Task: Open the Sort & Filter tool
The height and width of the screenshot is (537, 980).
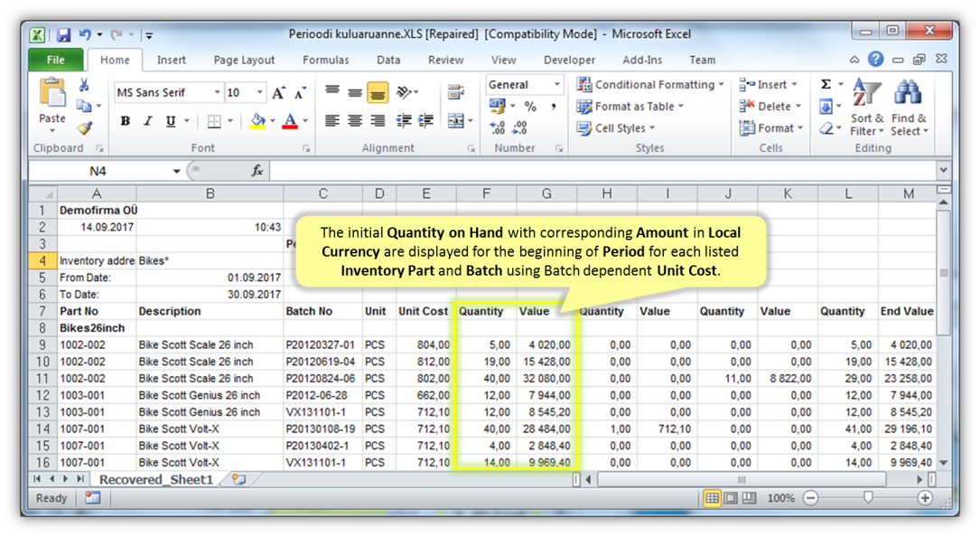Action: coord(867,107)
